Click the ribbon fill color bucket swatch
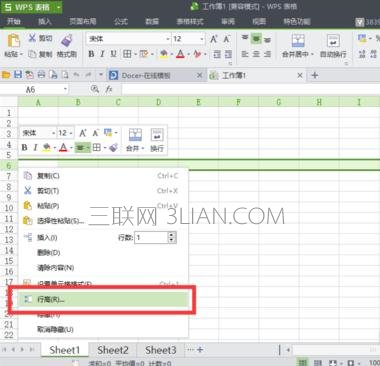This screenshot has width=380, height=366. click(164, 54)
